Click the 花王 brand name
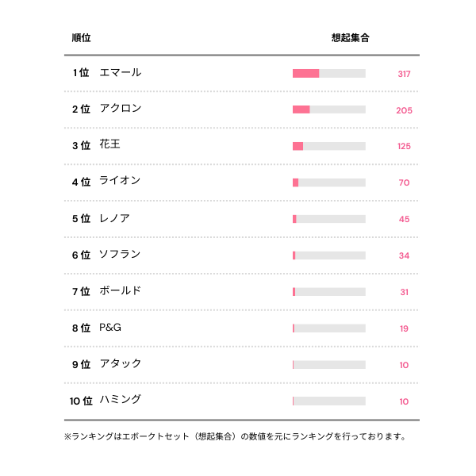Image resolution: width=476 pixels, height=476 pixels. pyautogui.click(x=110, y=145)
